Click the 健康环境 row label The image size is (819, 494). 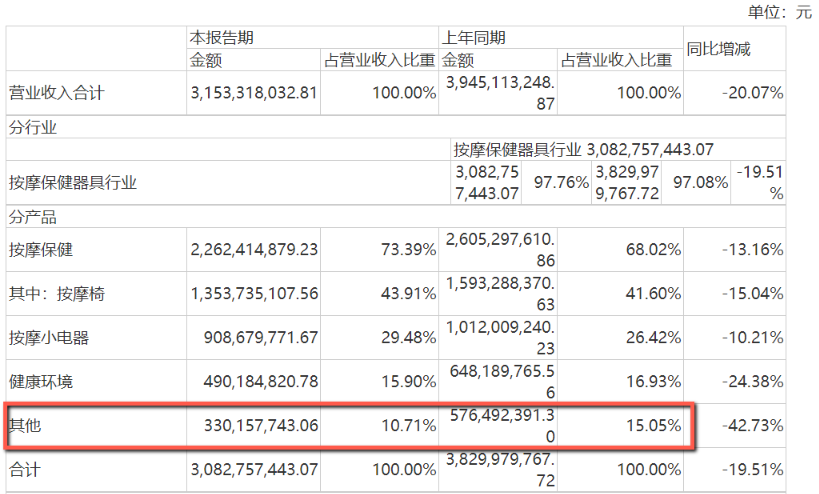(x=41, y=381)
